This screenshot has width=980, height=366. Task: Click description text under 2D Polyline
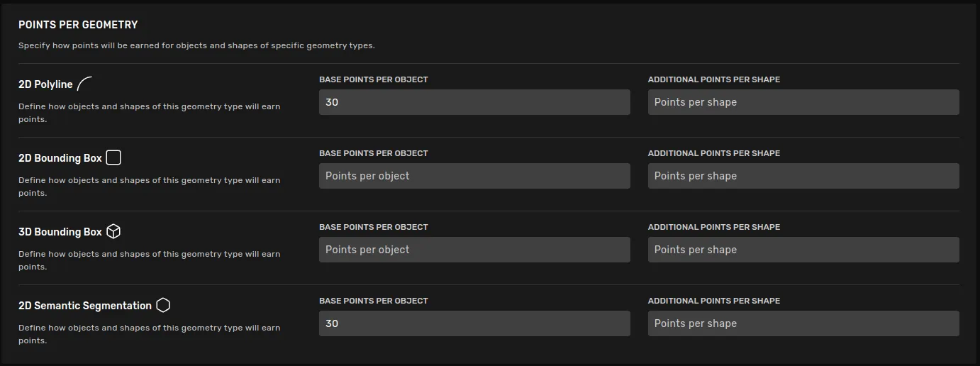click(150, 113)
